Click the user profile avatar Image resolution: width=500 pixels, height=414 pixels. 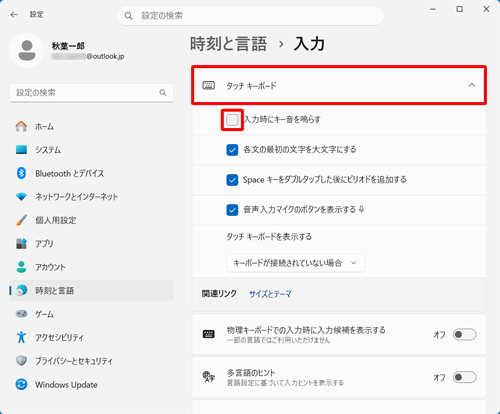27,51
